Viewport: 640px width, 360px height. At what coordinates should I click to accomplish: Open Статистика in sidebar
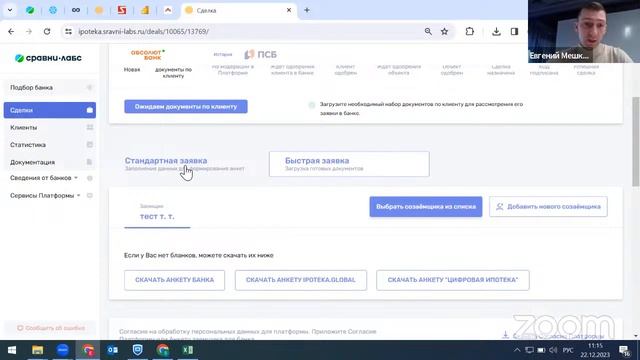tap(50, 145)
